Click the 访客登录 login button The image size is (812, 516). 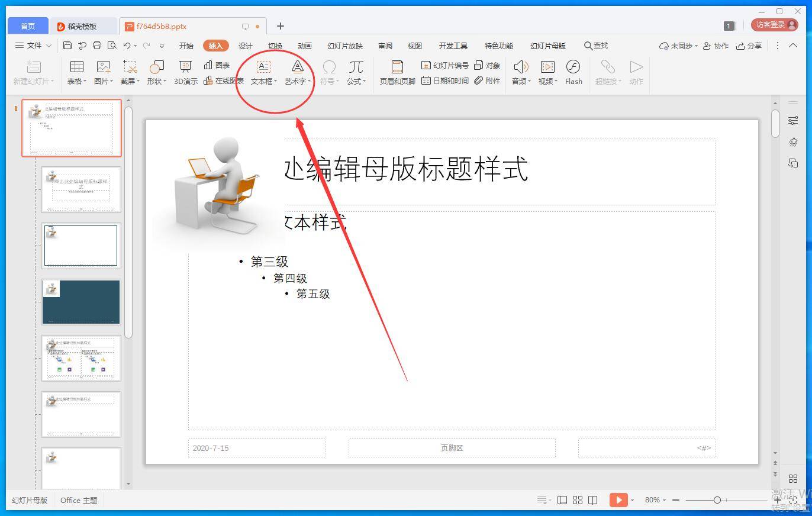775,25
